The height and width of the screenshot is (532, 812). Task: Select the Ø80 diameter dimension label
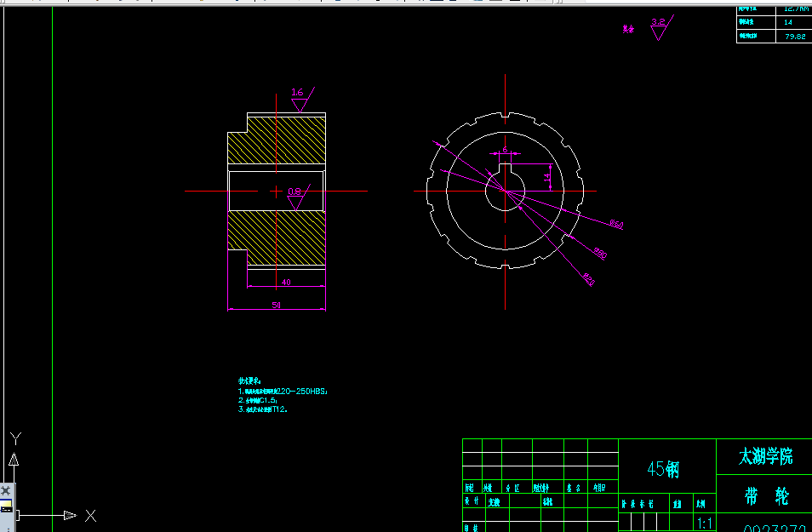point(600,253)
